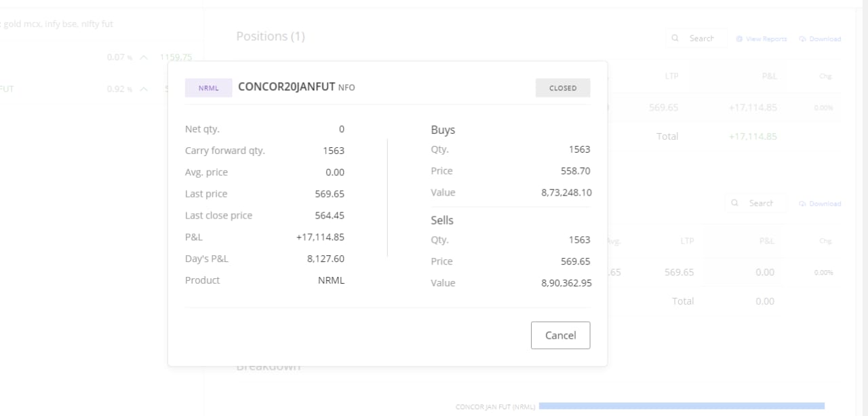Click the Total +17,114.85 in the Positions table
868x416 pixels.
753,136
